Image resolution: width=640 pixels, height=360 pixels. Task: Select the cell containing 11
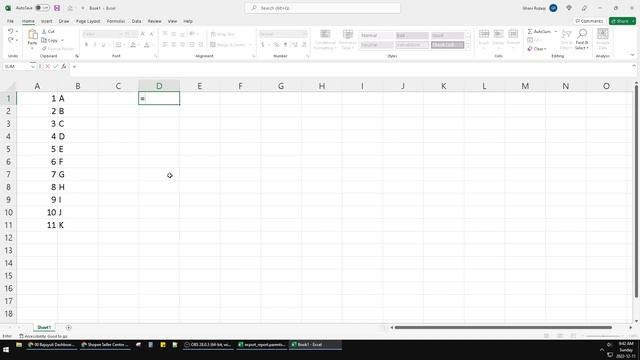point(37,225)
